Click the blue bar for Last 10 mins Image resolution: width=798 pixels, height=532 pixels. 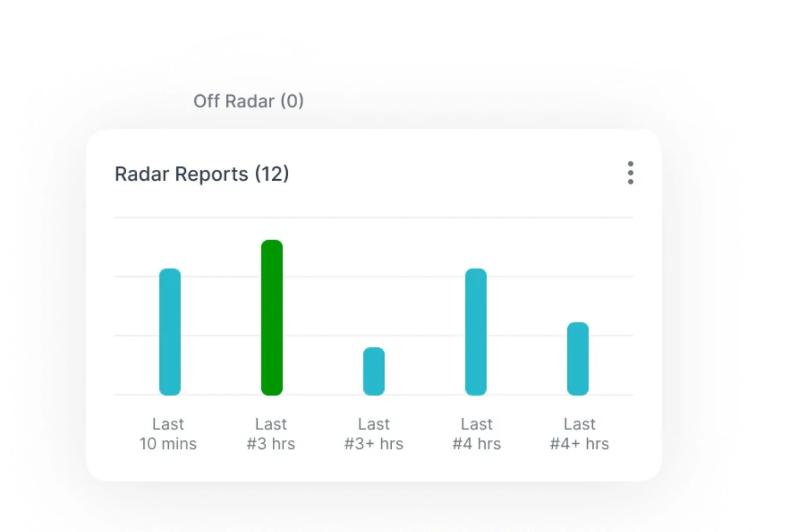170,332
